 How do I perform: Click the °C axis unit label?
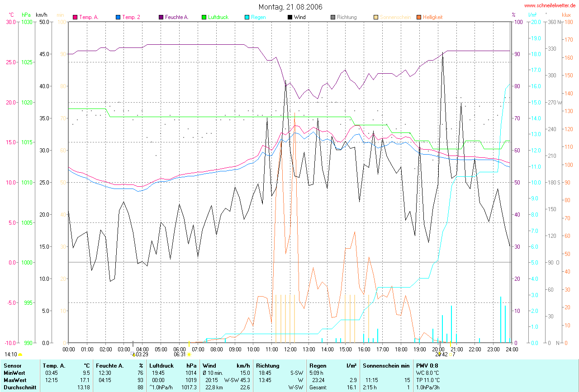(11, 15)
